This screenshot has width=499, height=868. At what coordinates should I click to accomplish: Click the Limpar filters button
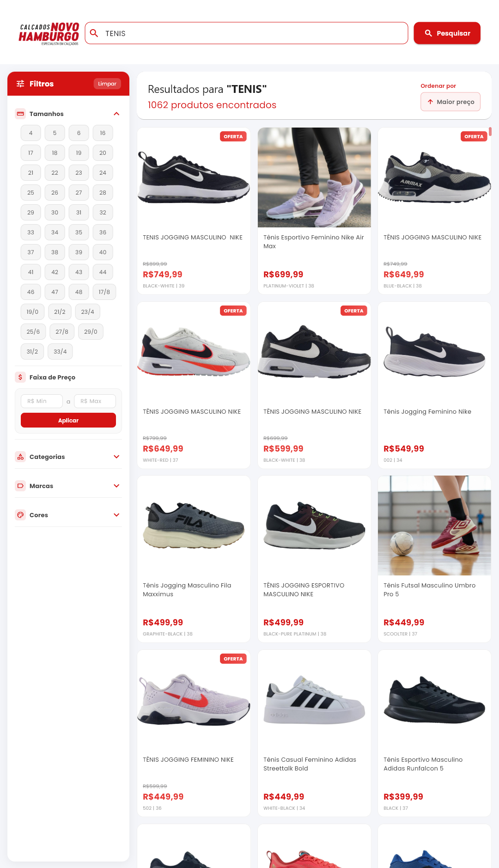coord(107,84)
